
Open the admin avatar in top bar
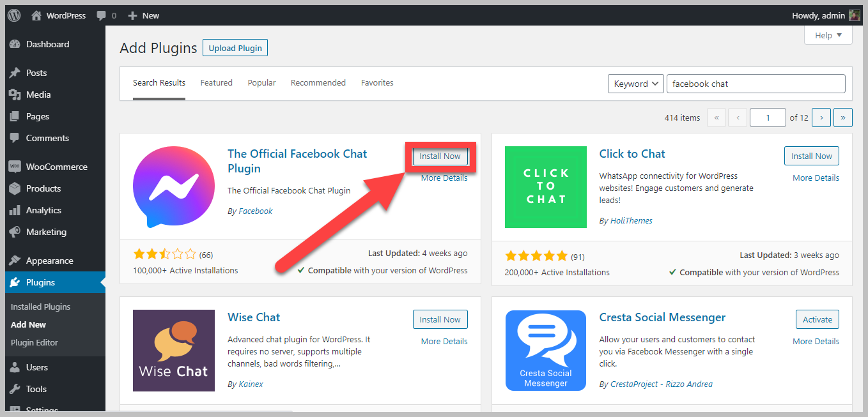[855, 15]
